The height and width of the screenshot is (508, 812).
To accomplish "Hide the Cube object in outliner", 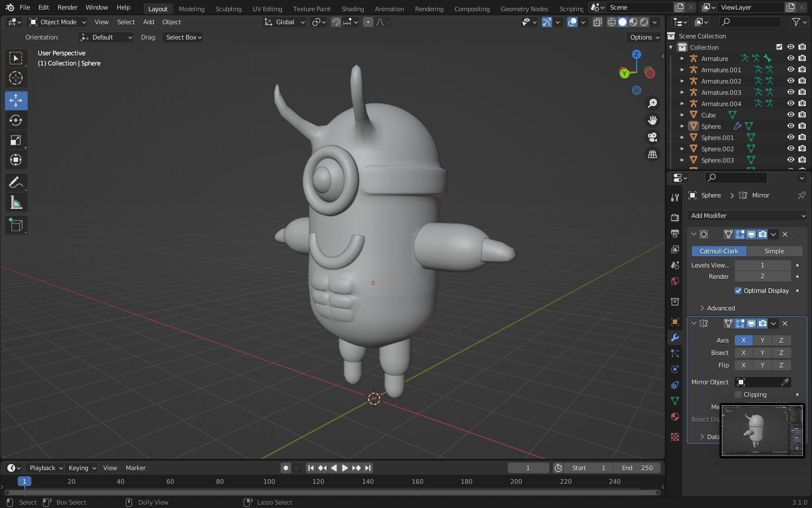I will [x=791, y=115].
